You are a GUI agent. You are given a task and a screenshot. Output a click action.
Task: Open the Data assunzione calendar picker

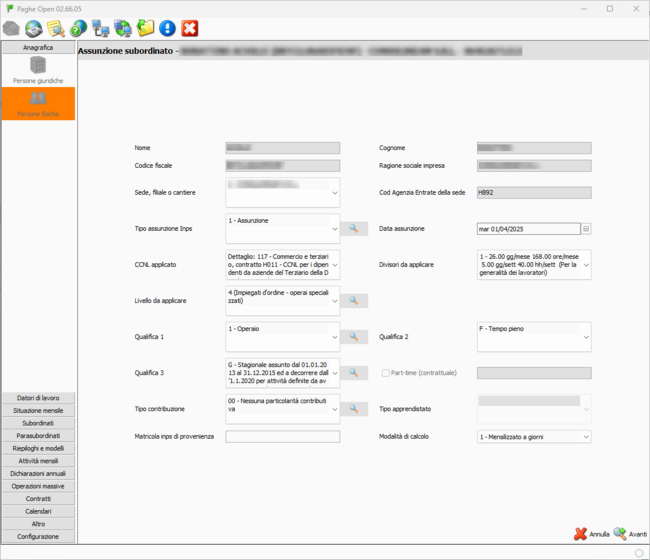(x=587, y=229)
